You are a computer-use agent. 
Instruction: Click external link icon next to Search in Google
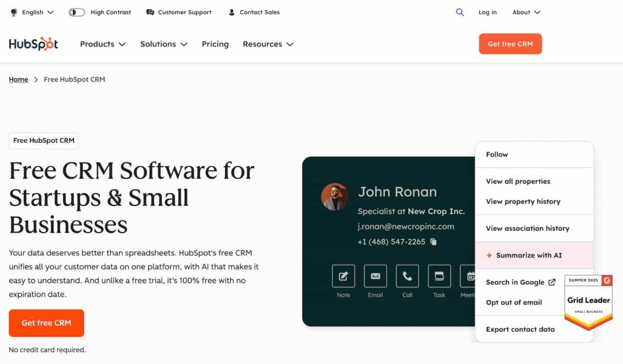coord(552,282)
